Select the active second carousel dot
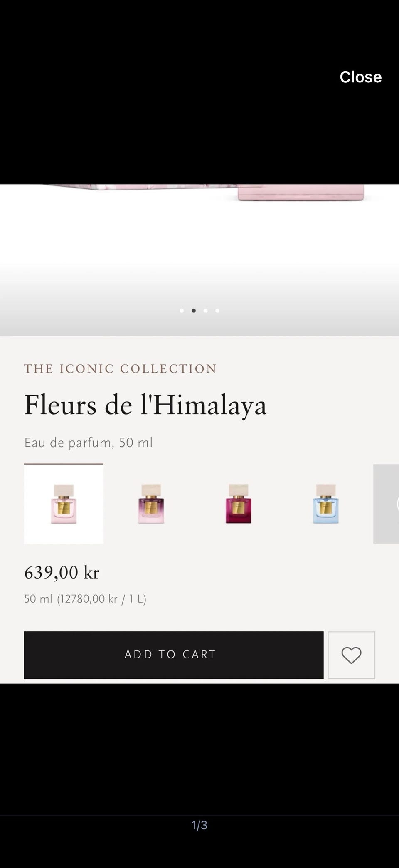399x868 pixels. click(194, 310)
